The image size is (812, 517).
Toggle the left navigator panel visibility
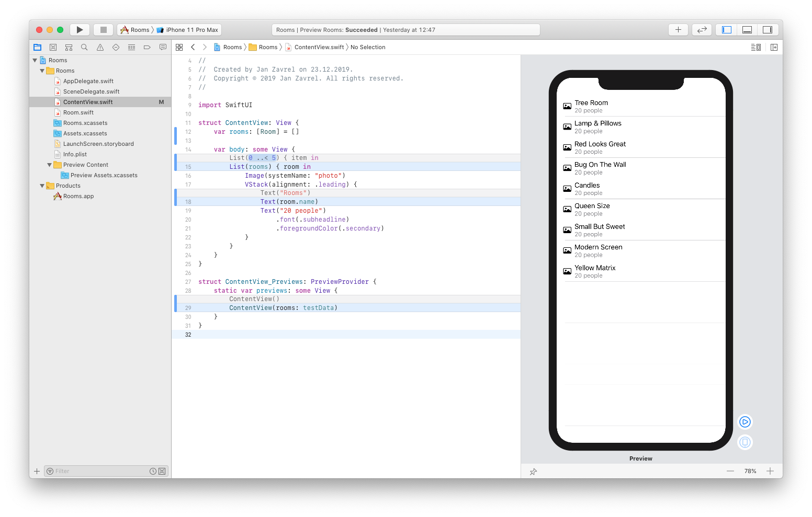pyautogui.click(x=726, y=29)
